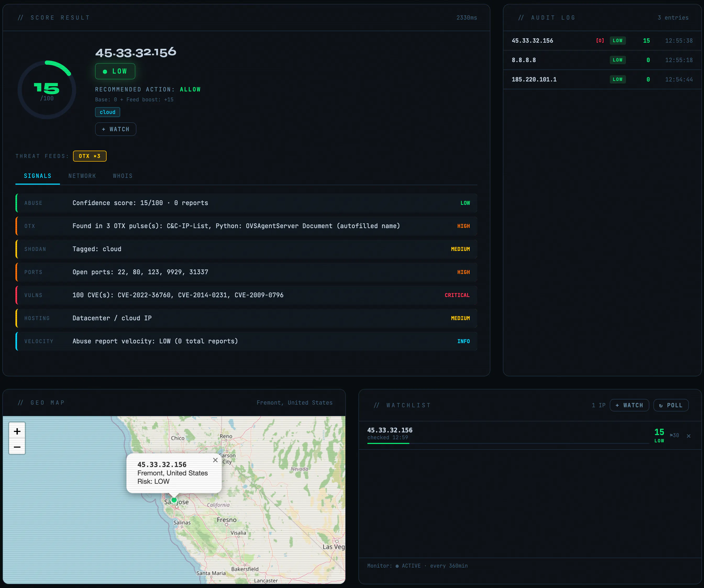Click the VELOCITY abuse report row

[246, 341]
